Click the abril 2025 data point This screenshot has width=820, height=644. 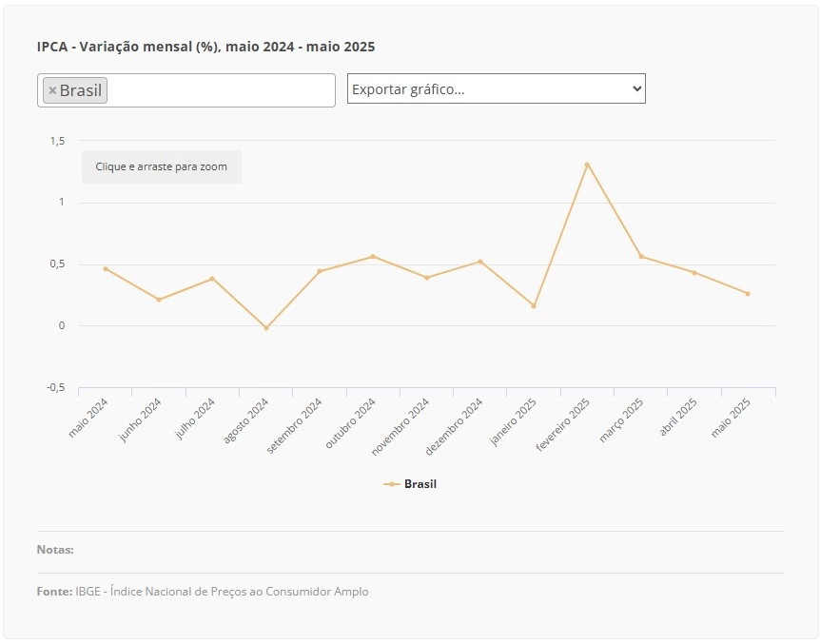coord(694,273)
